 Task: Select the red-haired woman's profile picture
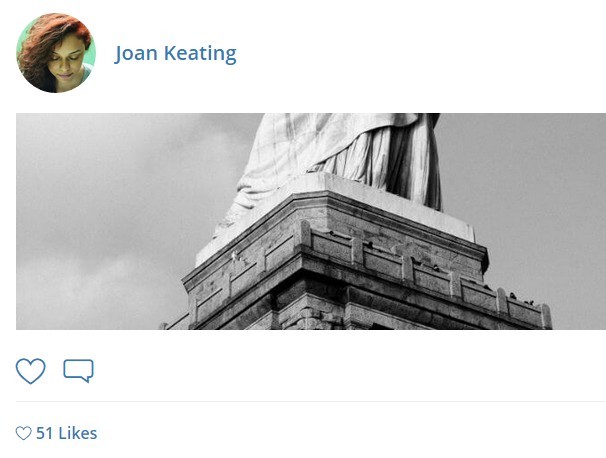click(x=56, y=53)
